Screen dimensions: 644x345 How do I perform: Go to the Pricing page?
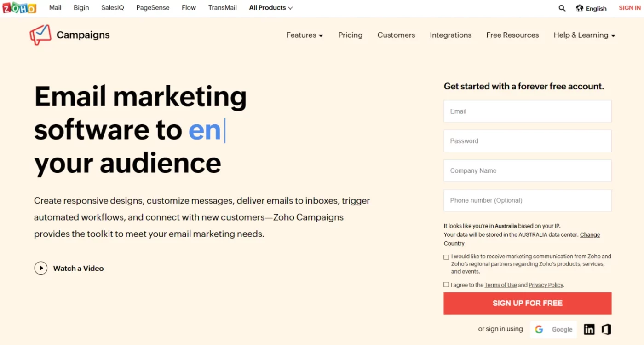351,35
